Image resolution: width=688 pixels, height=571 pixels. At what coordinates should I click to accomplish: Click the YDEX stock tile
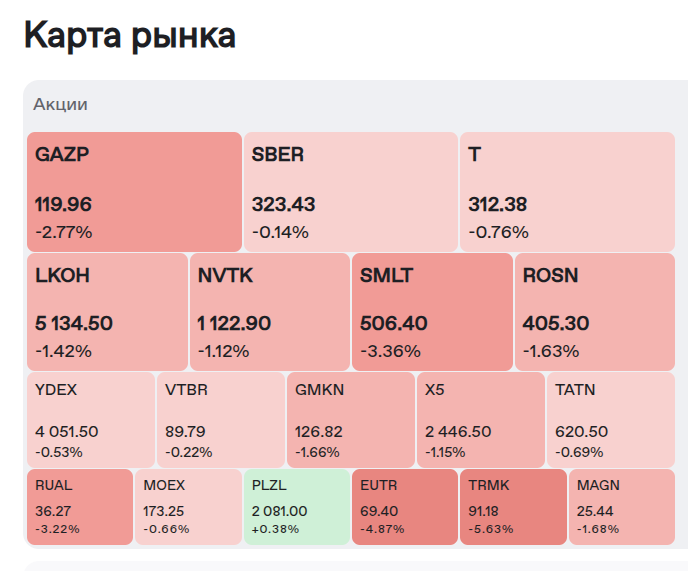pos(91,420)
